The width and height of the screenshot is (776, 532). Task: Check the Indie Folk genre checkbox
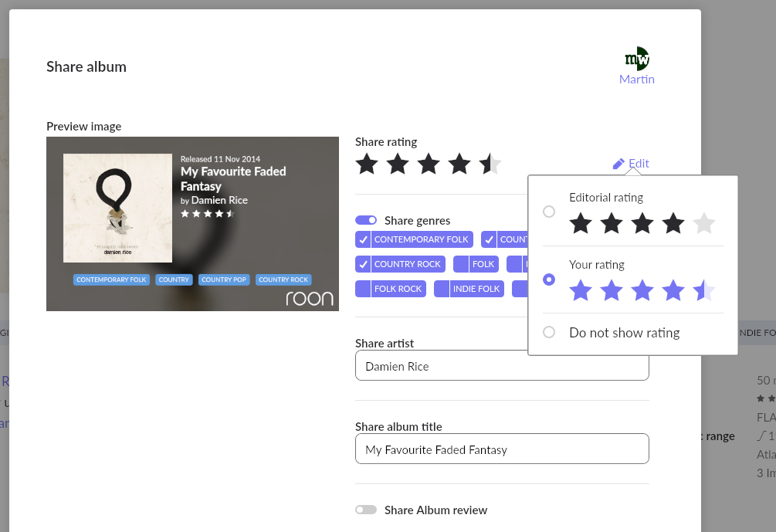[442, 289]
